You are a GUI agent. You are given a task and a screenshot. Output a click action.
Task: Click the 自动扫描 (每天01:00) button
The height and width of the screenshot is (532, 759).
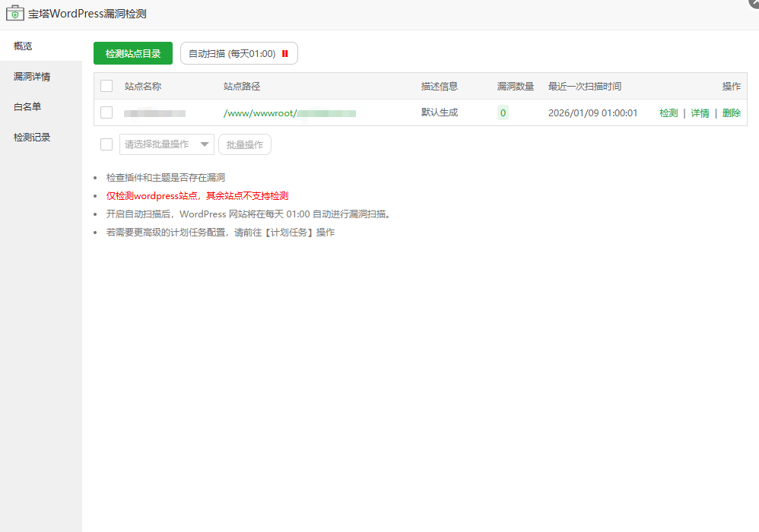tap(232, 53)
